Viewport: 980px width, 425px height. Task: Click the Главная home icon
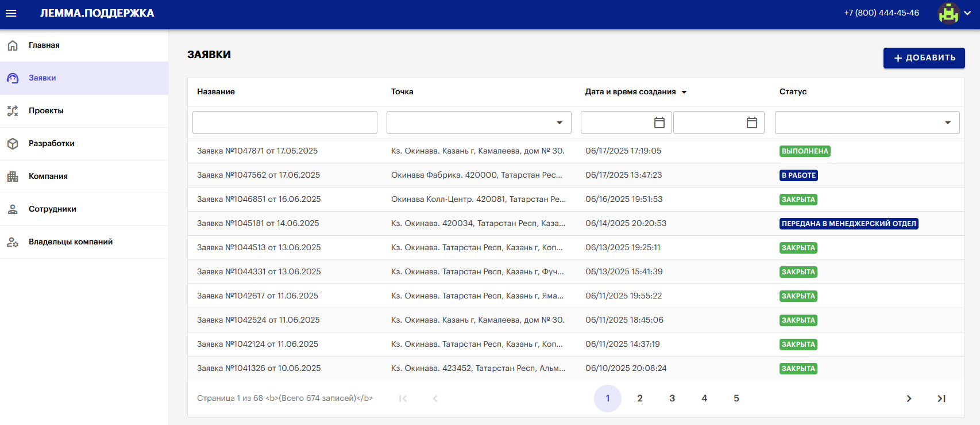(13, 45)
